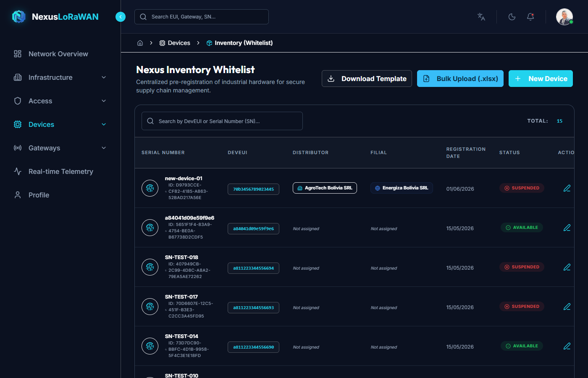Click DevEUI badge 70b3456789023445

[x=253, y=189]
